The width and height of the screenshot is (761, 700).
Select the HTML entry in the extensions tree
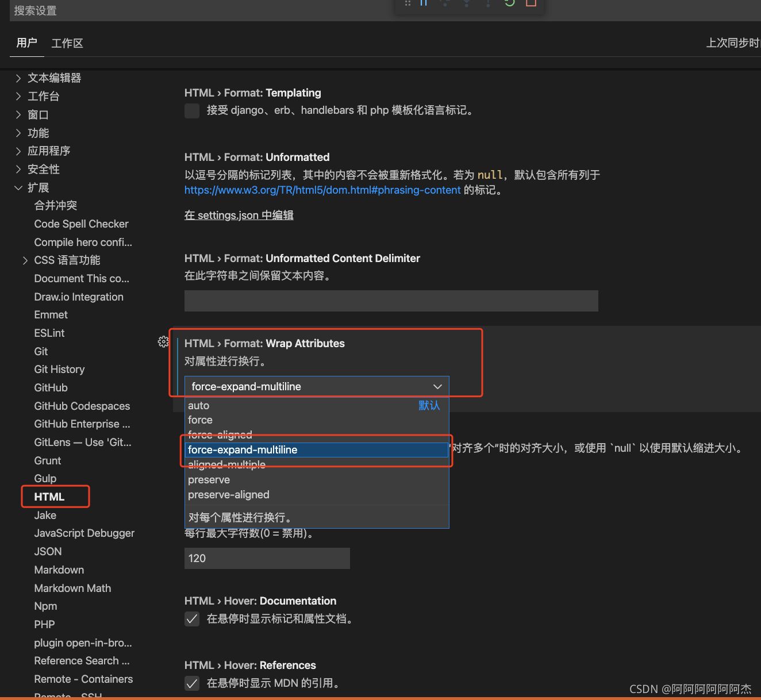pyautogui.click(x=49, y=497)
